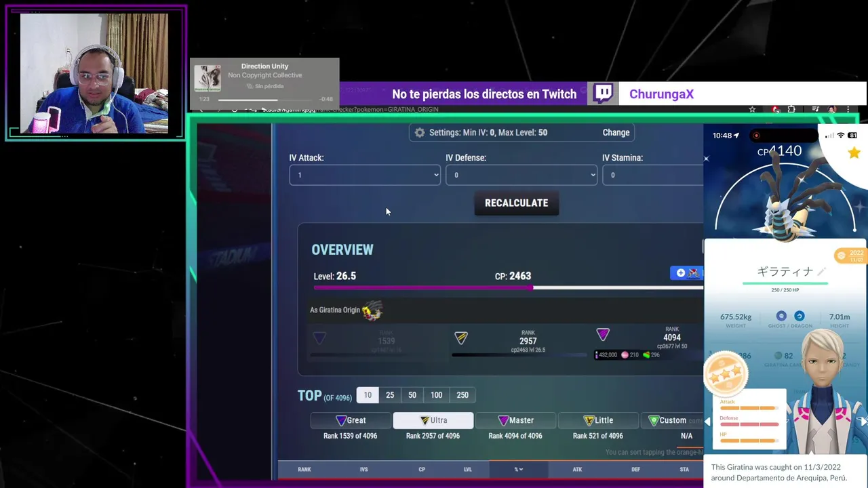
Task: Sort by the % column dropdown
Action: 519,469
